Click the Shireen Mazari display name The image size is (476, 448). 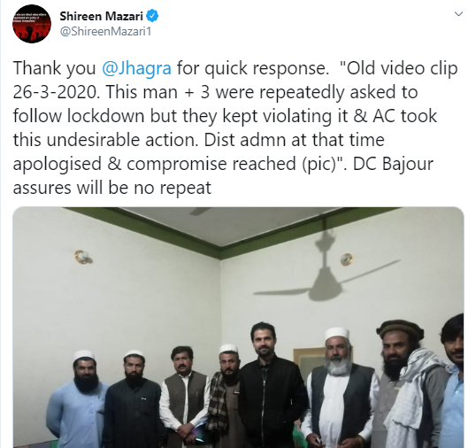pos(101,16)
